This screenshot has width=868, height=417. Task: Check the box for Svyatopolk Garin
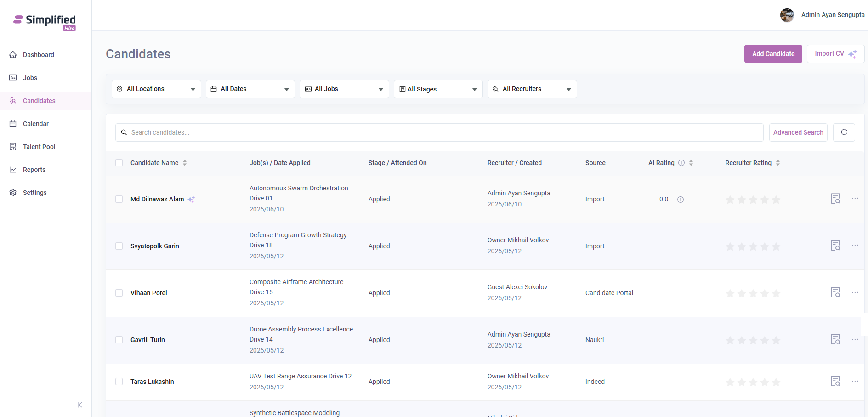pyautogui.click(x=119, y=246)
